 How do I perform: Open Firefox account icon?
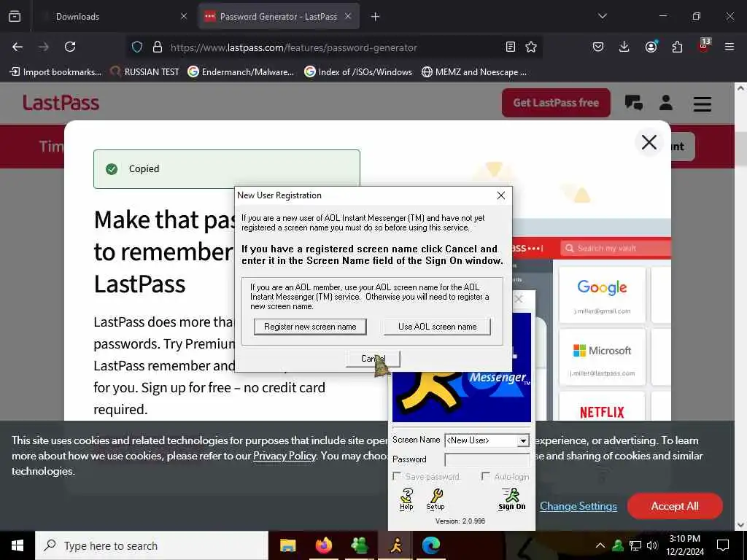point(651,47)
